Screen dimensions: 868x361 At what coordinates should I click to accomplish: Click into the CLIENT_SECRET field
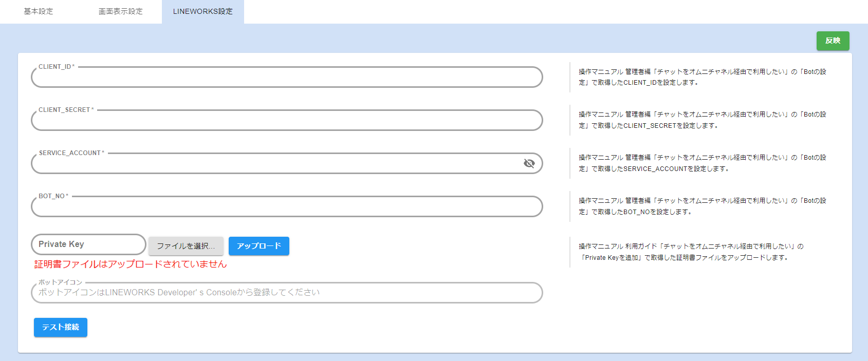pos(286,121)
